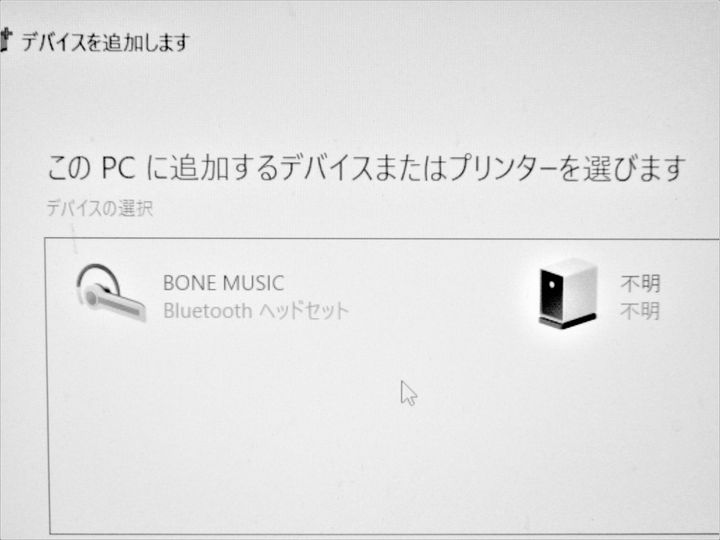Click the word 'Bluetooth' under BONE MUSIC
The height and width of the screenshot is (540, 720).
pos(208,311)
